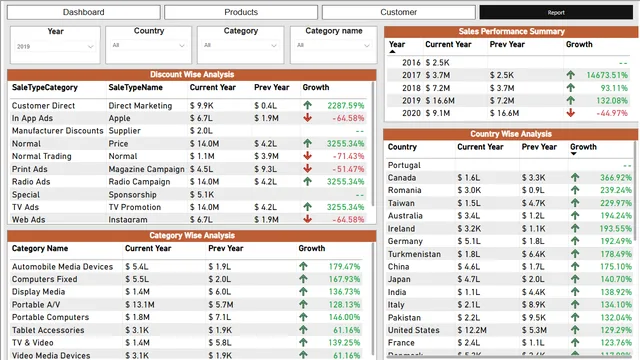The width and height of the screenshot is (640, 360).
Task: Click the Country Wise Analysis title bar
Action: pyautogui.click(x=510, y=134)
